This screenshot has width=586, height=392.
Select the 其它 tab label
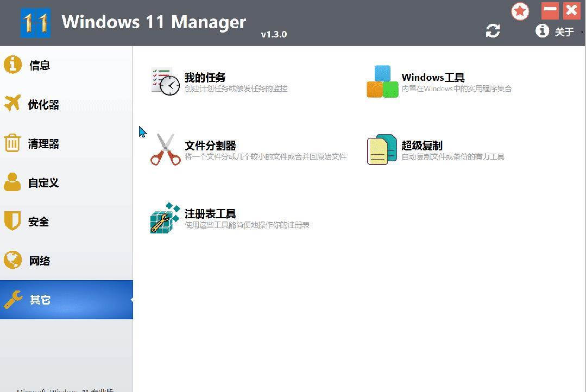point(40,300)
